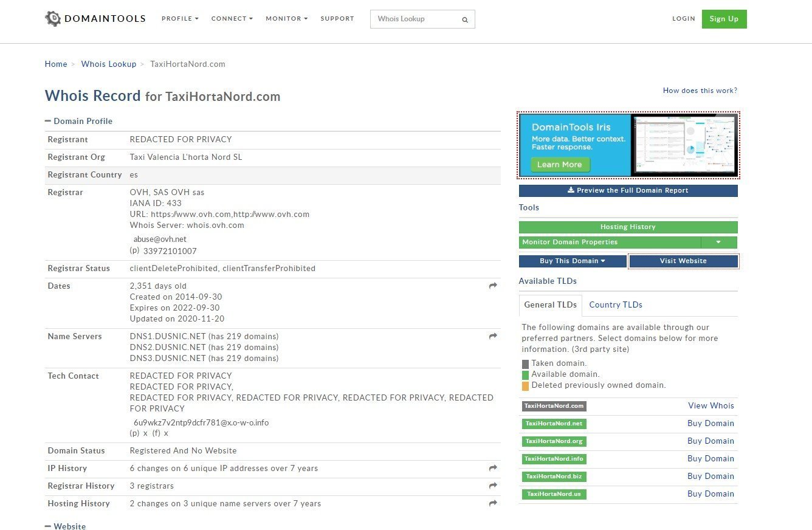This screenshot has height=530, width=812.
Task: Click the 'Registered And No Website' status text
Action: (183, 450)
